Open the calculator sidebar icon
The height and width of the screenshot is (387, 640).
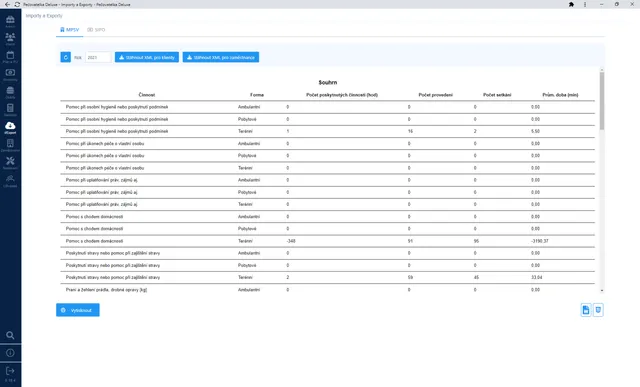coord(10,109)
